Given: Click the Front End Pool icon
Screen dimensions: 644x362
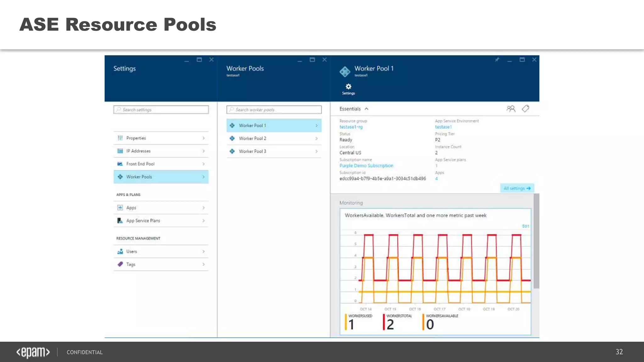Looking at the screenshot, I should click(120, 164).
